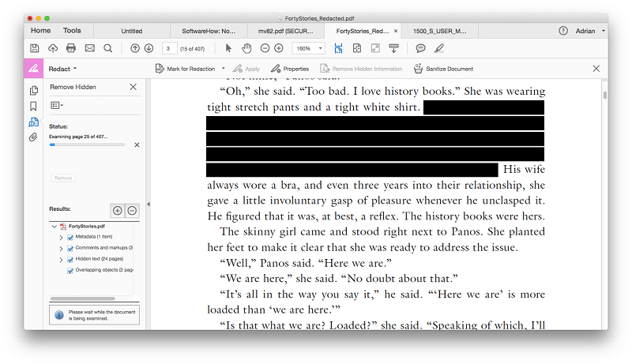Open the Remove Hidden sidebar panel icon
This screenshot has width=632, height=364.
34,122
